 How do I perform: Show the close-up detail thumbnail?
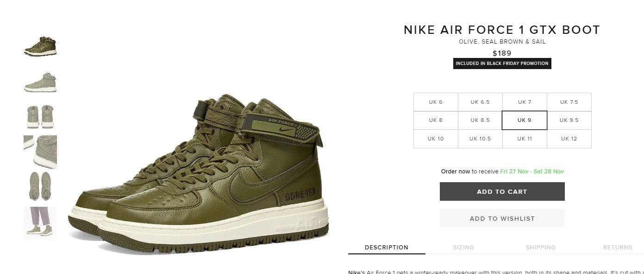coord(40,152)
